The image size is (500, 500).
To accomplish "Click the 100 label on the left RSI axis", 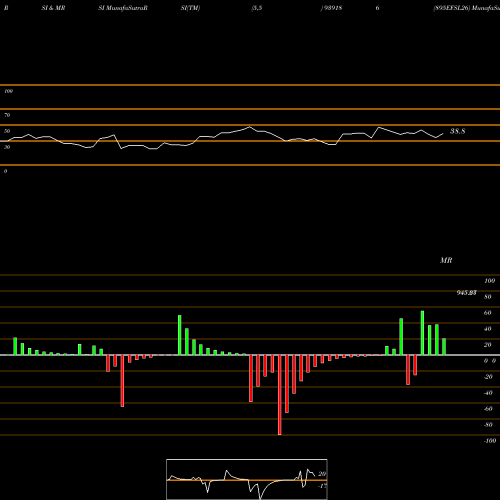I will [8, 91].
